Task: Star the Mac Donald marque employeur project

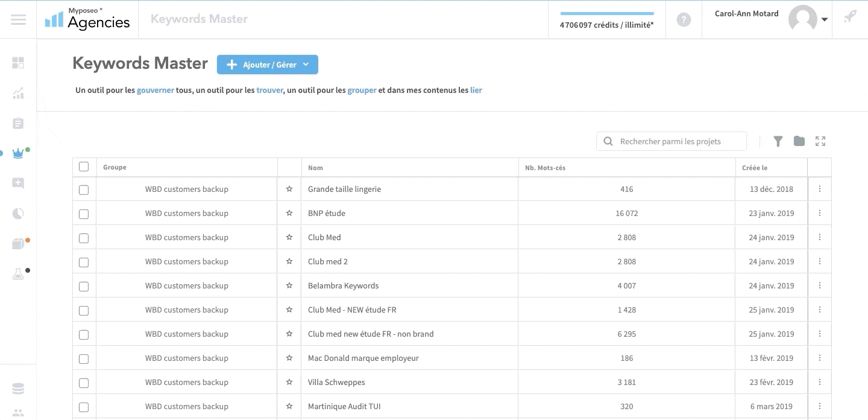Action: [289, 358]
